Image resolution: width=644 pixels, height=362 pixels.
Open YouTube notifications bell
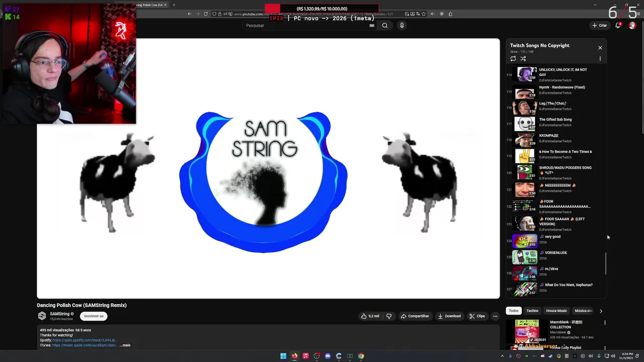point(618,26)
